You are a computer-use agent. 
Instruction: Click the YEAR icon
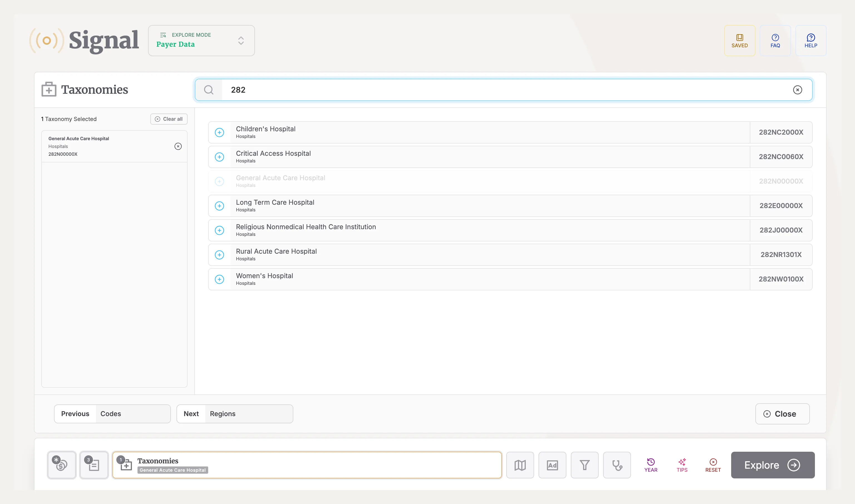[x=651, y=465]
